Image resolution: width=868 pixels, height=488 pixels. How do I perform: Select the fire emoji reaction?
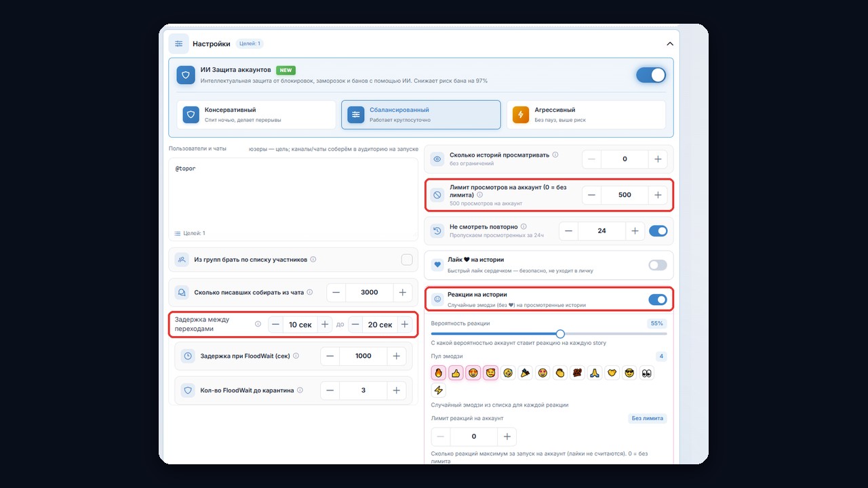(x=439, y=373)
